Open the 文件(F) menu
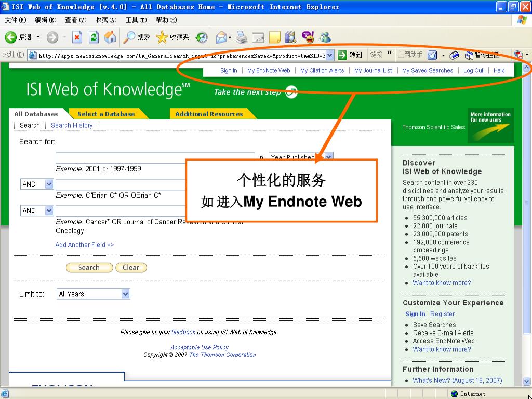 (x=16, y=20)
